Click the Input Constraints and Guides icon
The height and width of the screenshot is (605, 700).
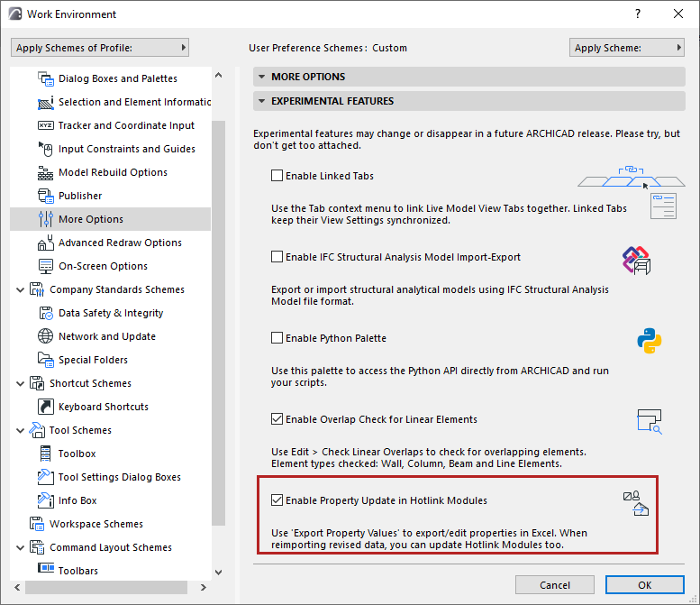tap(46, 149)
